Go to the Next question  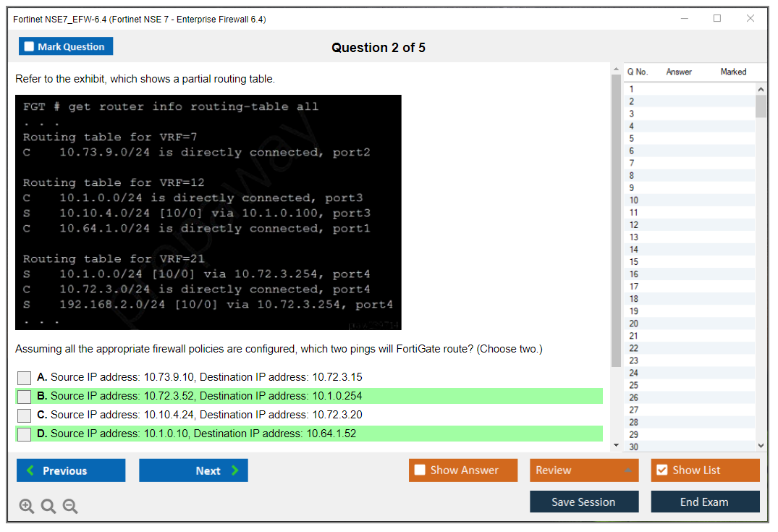[193, 470]
